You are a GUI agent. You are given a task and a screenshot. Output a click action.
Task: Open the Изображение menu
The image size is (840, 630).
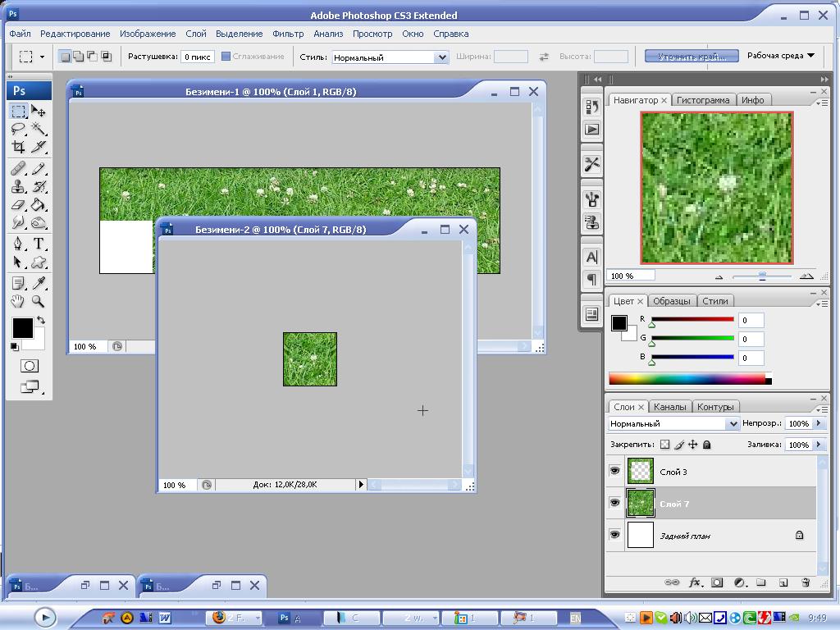point(148,34)
